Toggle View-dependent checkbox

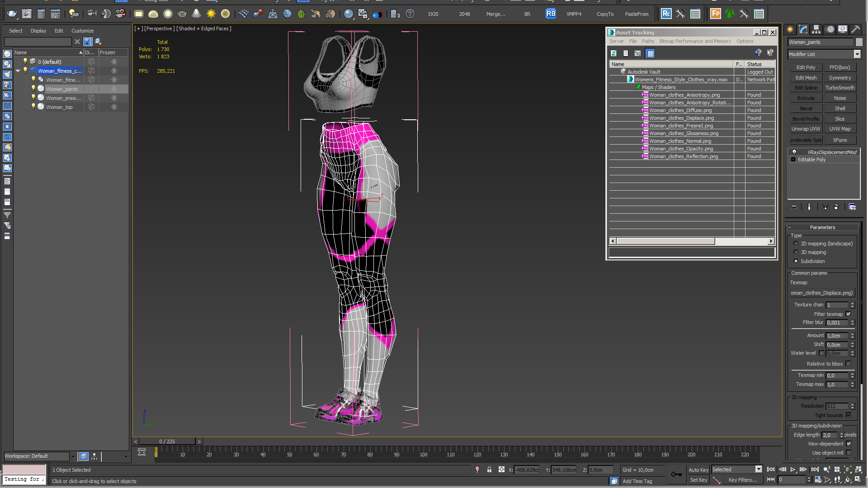pos(848,444)
